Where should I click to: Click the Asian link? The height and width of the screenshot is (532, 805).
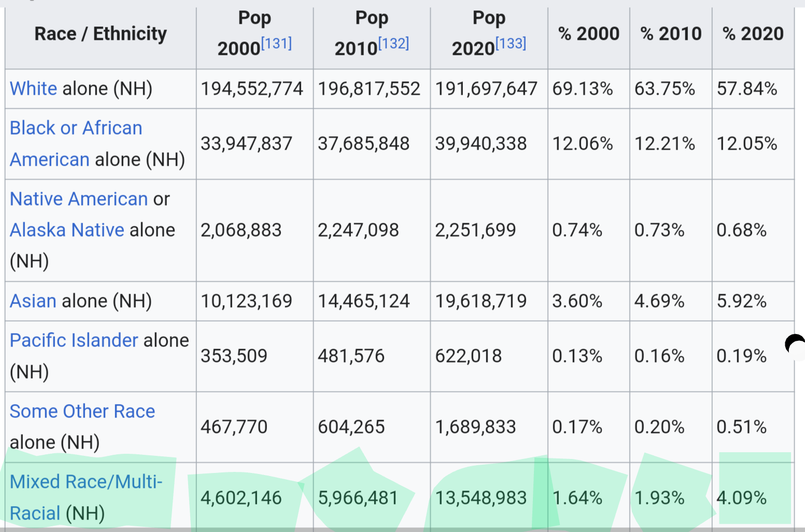tap(33, 301)
